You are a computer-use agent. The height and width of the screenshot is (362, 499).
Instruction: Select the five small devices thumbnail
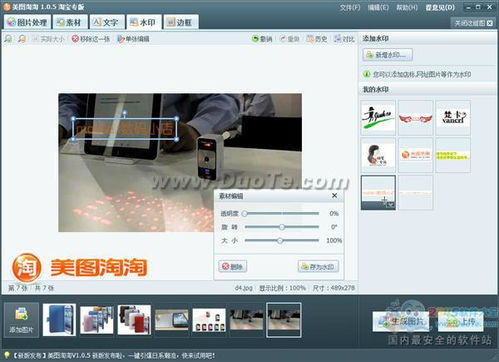coord(209,319)
